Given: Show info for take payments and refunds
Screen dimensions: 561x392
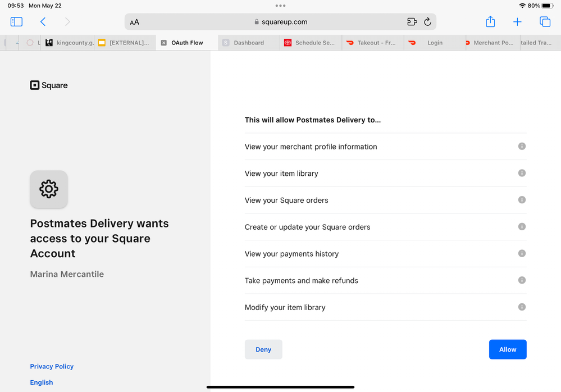Looking at the screenshot, I should 522,280.
